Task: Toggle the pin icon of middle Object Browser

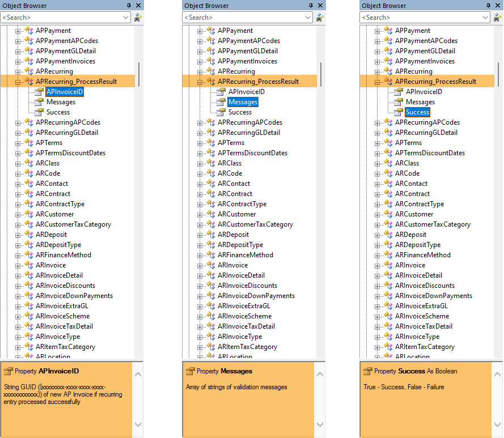Action: point(311,6)
